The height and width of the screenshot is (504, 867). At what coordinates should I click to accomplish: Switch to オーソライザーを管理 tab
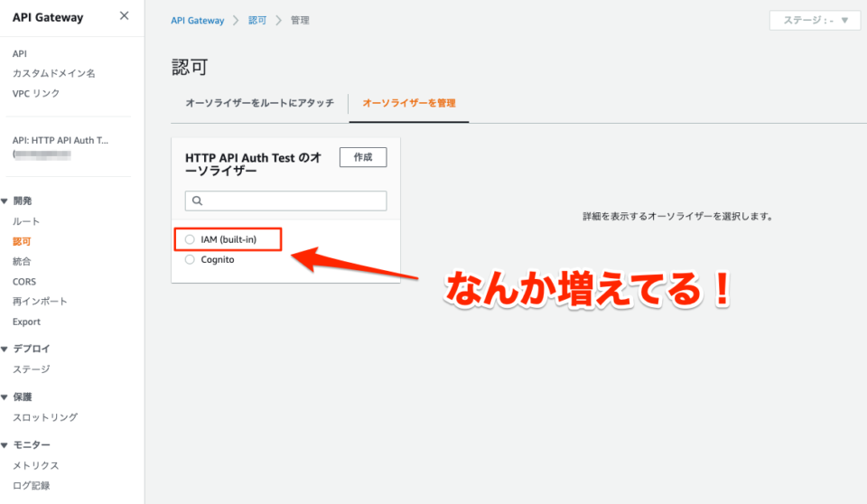408,103
